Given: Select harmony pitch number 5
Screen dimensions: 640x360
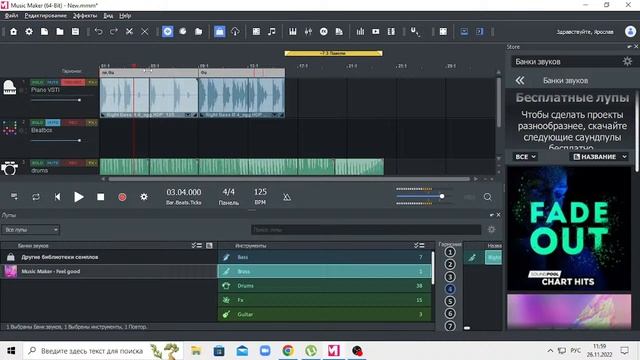Looking at the screenshot, I should point(450,301).
